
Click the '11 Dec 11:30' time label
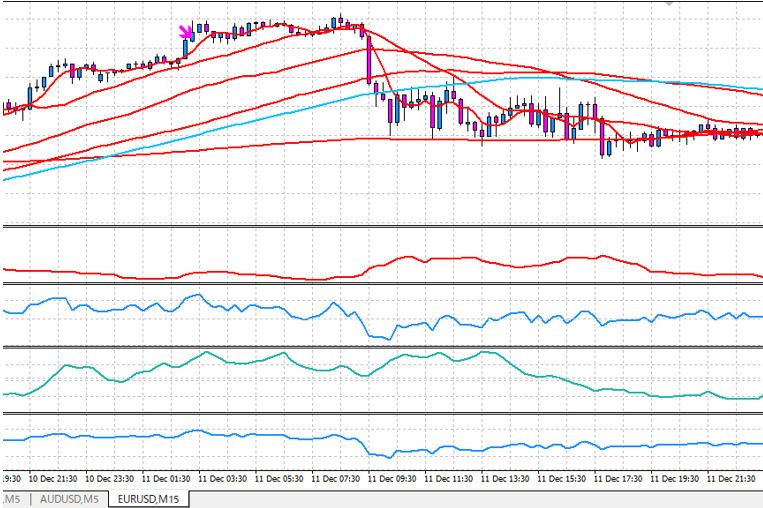[x=448, y=479]
